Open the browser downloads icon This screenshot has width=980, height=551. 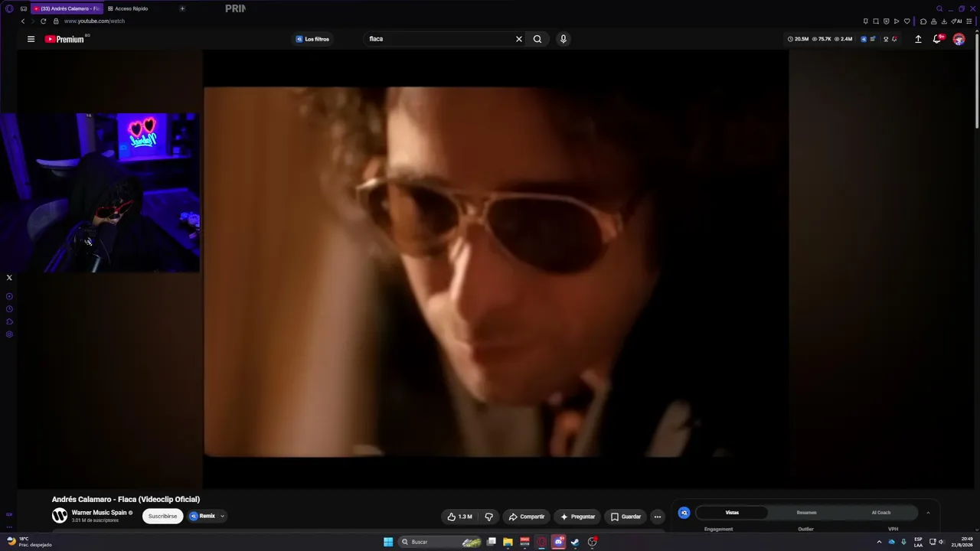coord(944,21)
